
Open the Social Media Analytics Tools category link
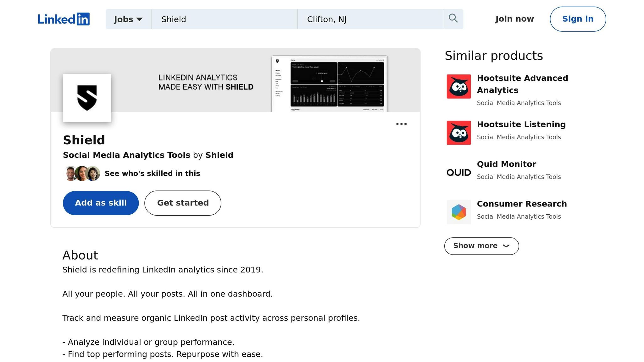(126, 155)
